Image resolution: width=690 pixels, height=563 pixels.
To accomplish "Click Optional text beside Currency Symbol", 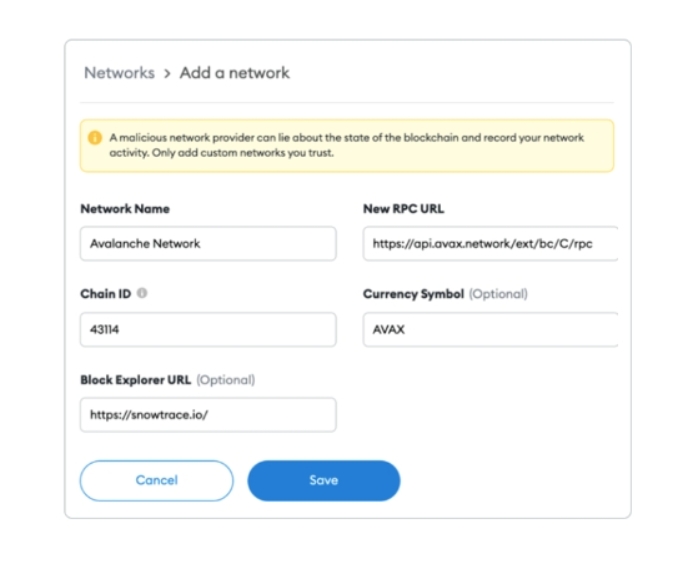I will click(498, 294).
